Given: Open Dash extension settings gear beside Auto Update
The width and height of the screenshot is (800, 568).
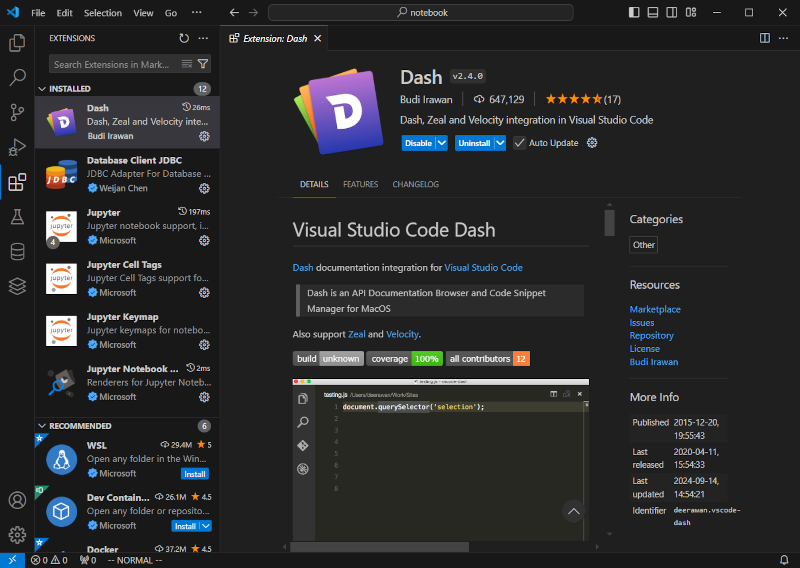Looking at the screenshot, I should pos(592,143).
